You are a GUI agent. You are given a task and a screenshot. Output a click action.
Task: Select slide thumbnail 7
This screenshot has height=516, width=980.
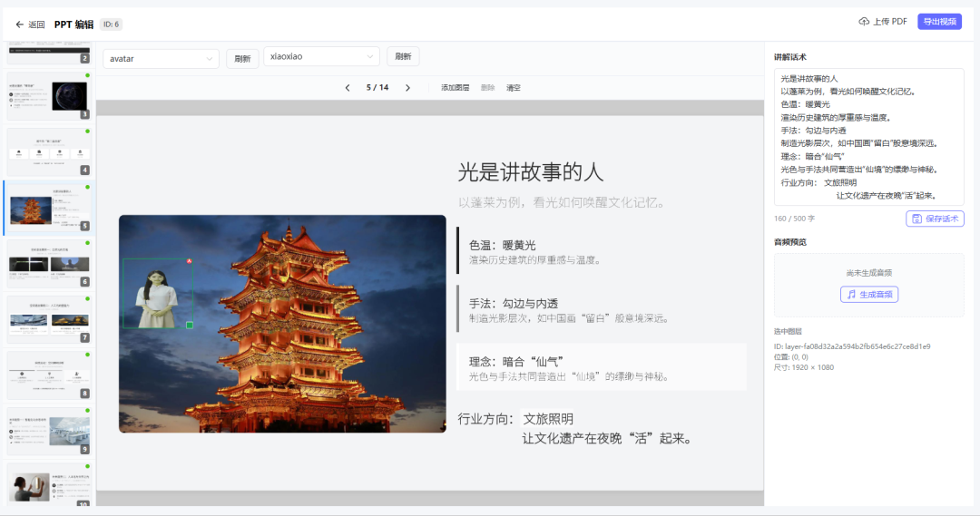pos(49,319)
